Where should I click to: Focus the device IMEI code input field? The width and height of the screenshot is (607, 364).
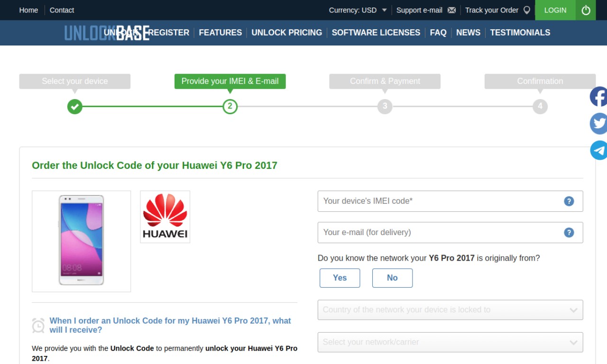point(450,201)
